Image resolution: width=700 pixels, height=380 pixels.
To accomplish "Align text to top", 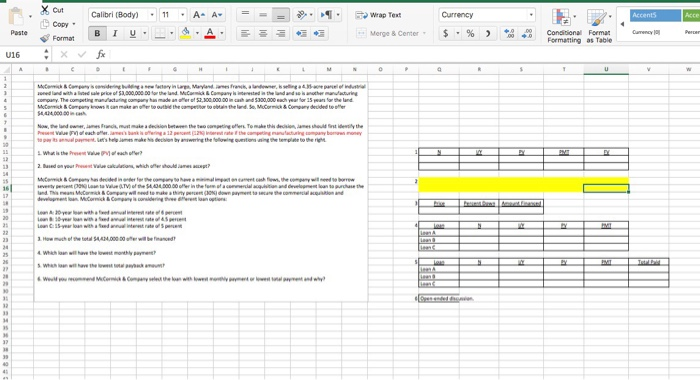I will tap(245, 15).
